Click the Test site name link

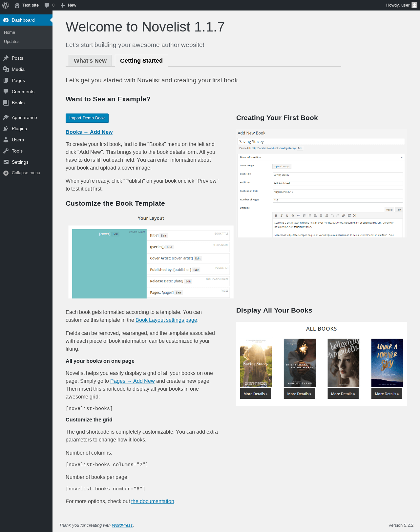click(31, 5)
